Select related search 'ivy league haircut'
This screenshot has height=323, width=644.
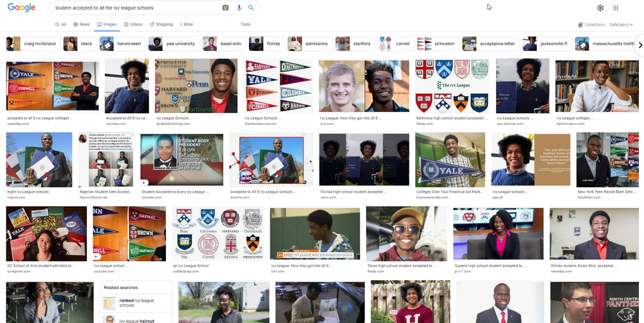click(x=136, y=319)
